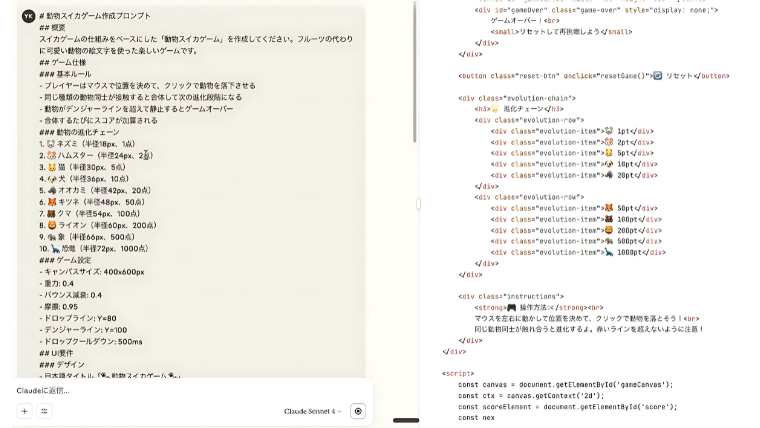Click the reset-btn button code line

click(593, 76)
